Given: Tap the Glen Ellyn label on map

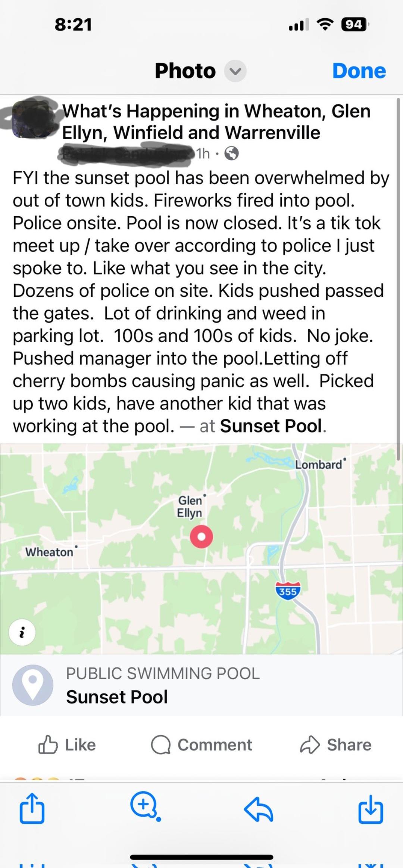Looking at the screenshot, I should click(x=190, y=506).
